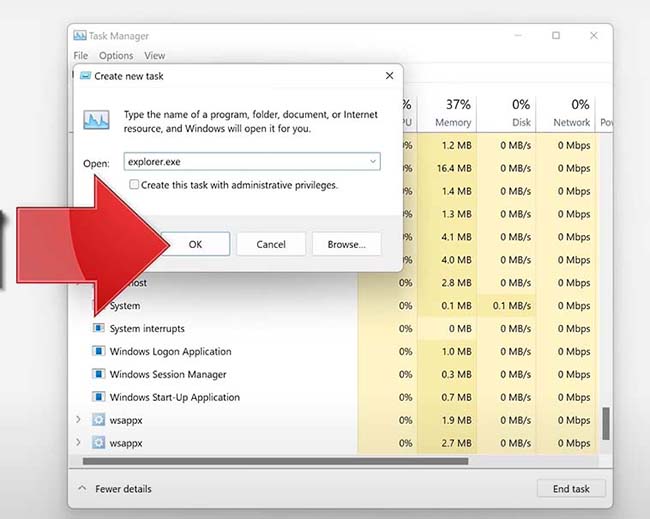Click the Browse... button
Screen dimensions: 650x519
347,244
